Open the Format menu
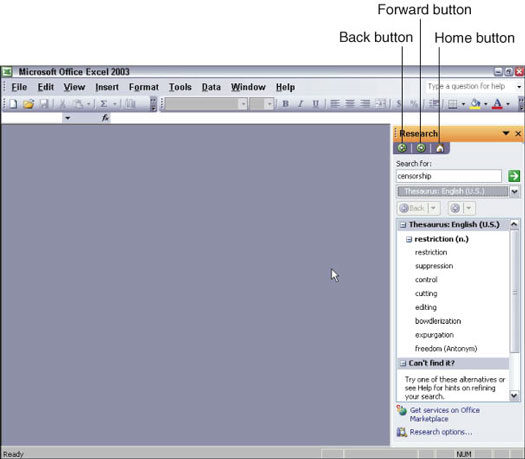Screen dimensions: 525x459 (x=144, y=87)
